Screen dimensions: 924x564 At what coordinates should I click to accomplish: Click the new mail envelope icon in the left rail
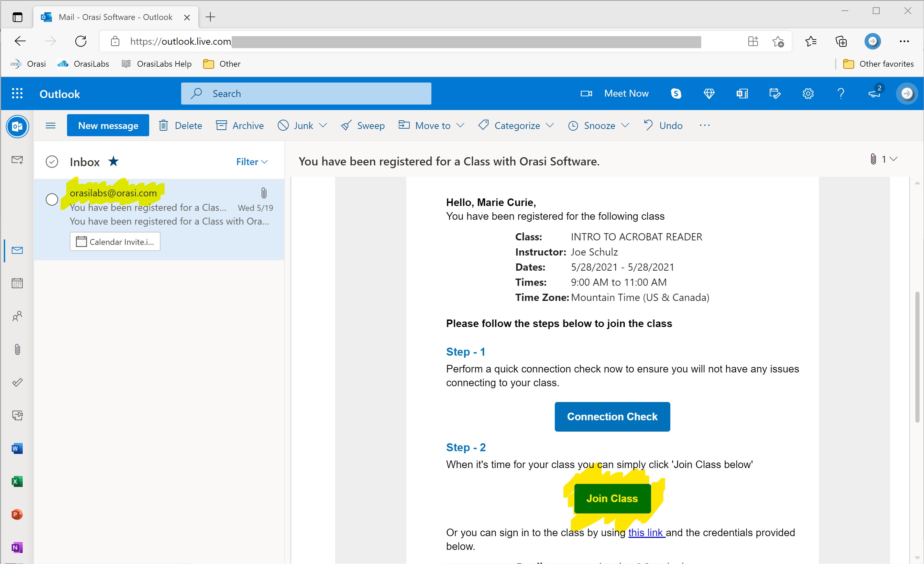tap(17, 160)
